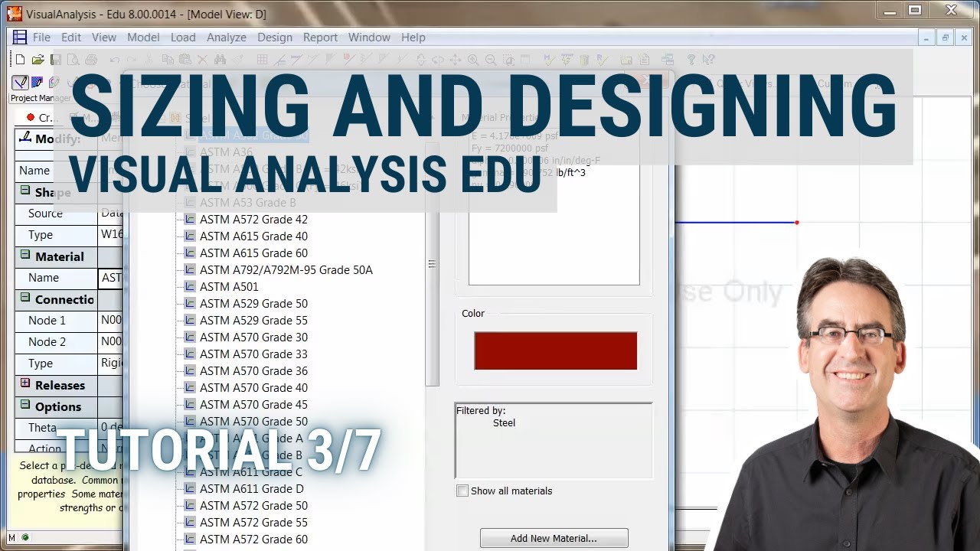Select ASTM A570 Grade 45
The width and height of the screenshot is (980, 551).
[x=253, y=405]
